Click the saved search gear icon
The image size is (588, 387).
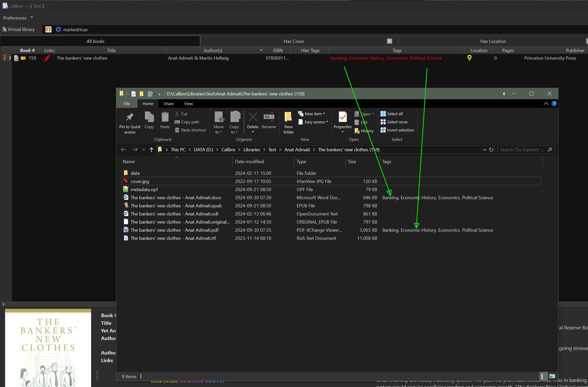click(58, 29)
